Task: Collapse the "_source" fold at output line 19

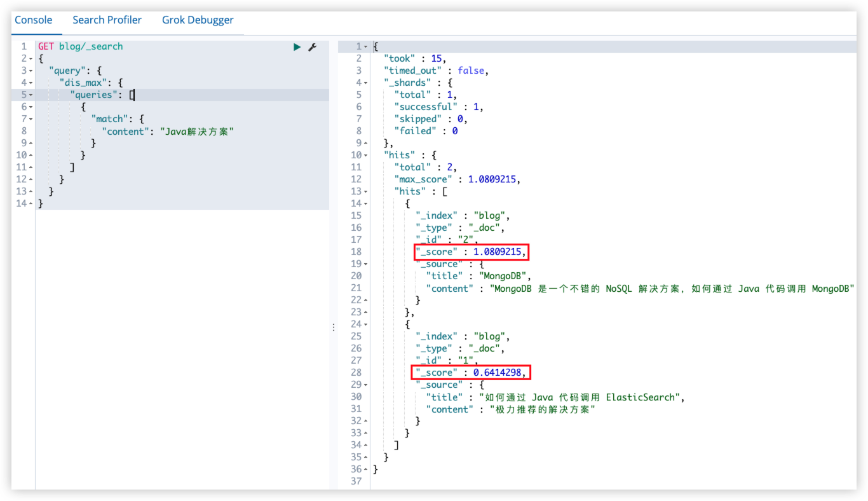Action: (x=366, y=264)
